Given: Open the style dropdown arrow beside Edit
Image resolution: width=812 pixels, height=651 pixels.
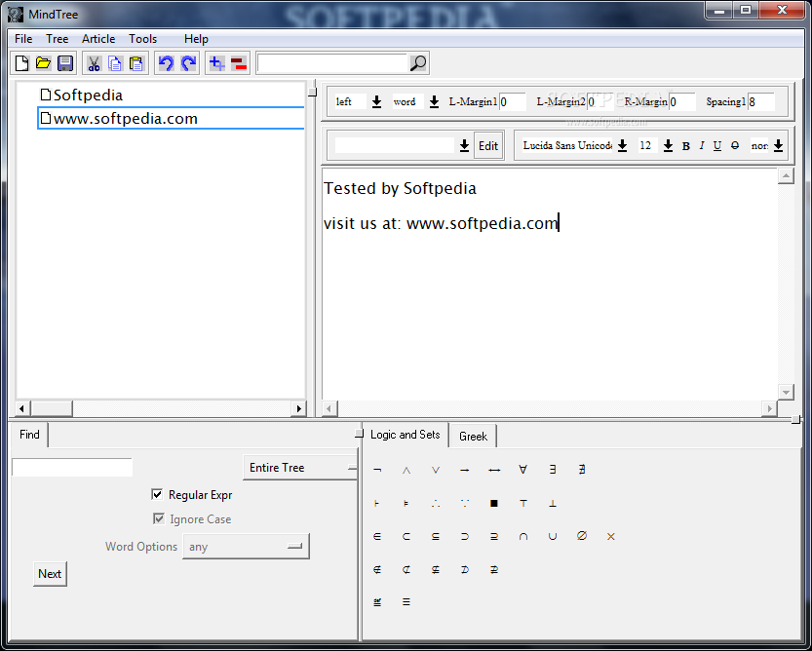Looking at the screenshot, I should pyautogui.click(x=464, y=146).
